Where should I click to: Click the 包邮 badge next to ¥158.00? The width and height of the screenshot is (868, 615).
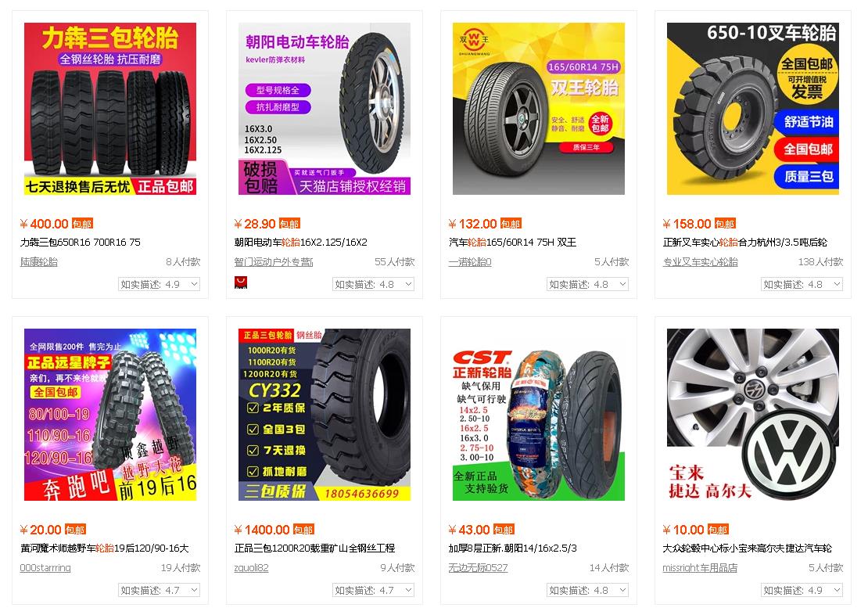pyautogui.click(x=725, y=224)
